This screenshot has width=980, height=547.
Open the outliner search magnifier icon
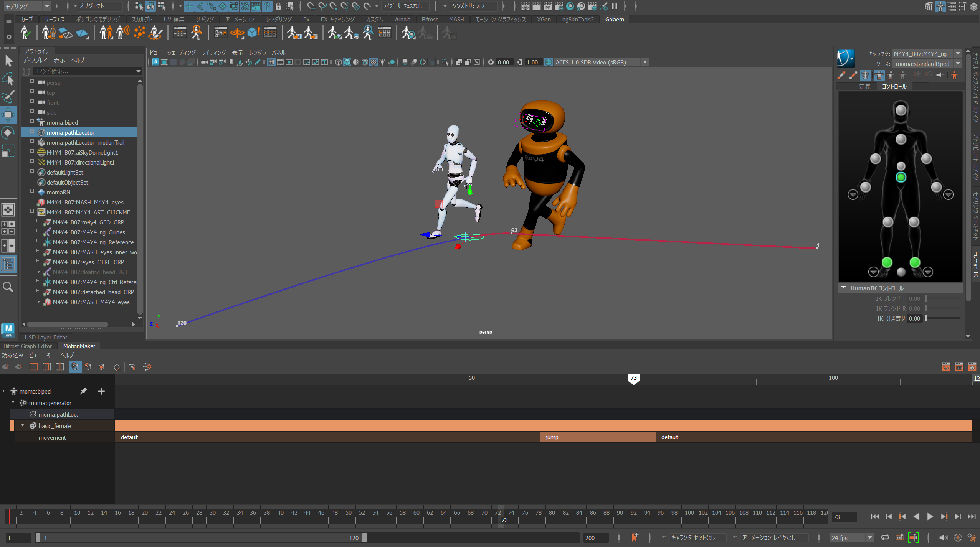(8, 287)
